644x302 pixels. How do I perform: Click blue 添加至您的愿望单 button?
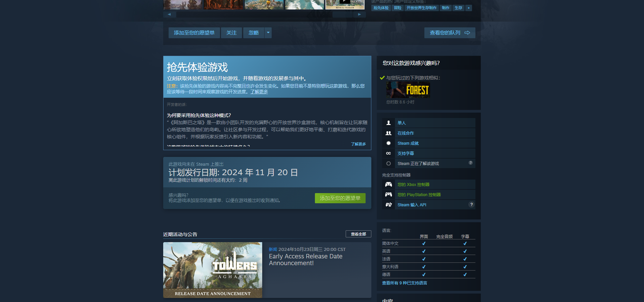(194, 33)
